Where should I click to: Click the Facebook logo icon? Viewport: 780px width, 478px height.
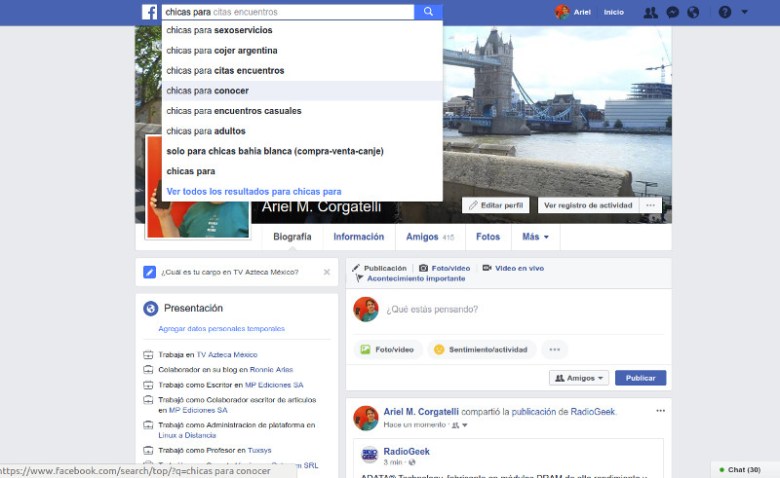point(149,12)
